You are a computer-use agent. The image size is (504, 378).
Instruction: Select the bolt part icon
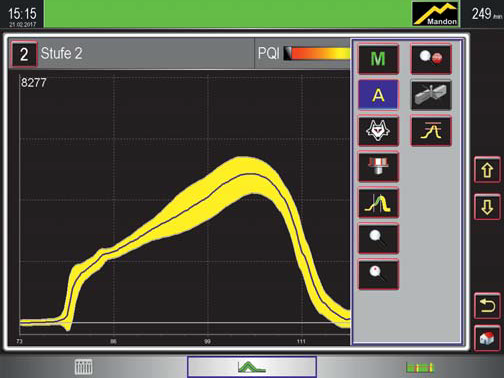tap(378, 166)
